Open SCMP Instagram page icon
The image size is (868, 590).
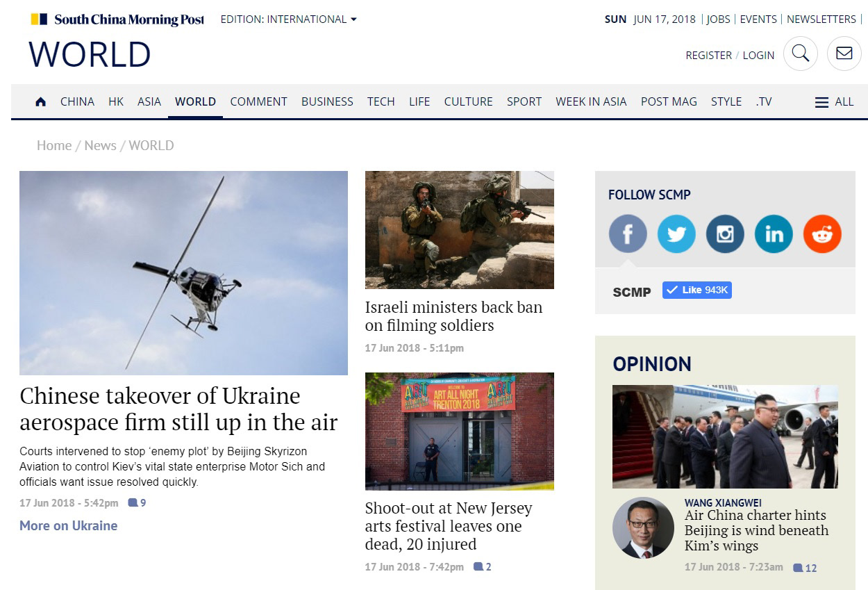(725, 233)
